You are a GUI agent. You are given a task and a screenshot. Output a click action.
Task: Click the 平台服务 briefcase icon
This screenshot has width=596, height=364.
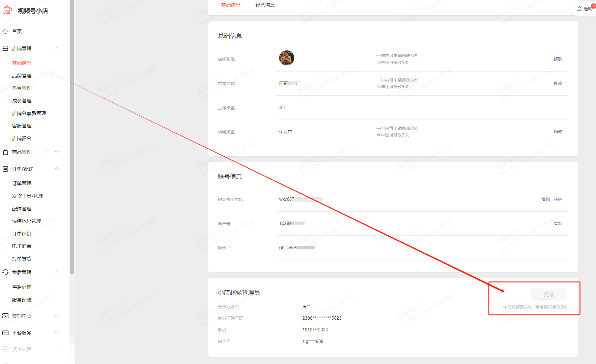pos(5,333)
